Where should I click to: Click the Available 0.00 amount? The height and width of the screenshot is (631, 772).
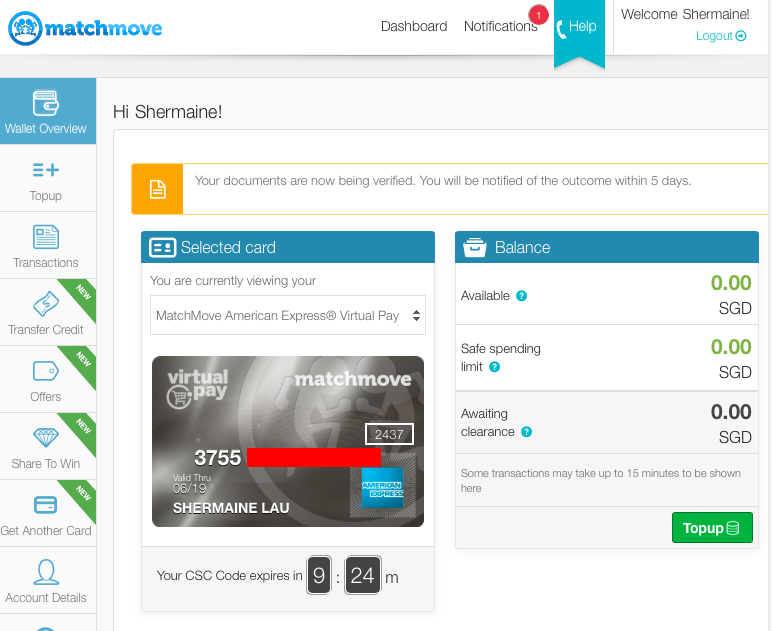(x=731, y=283)
